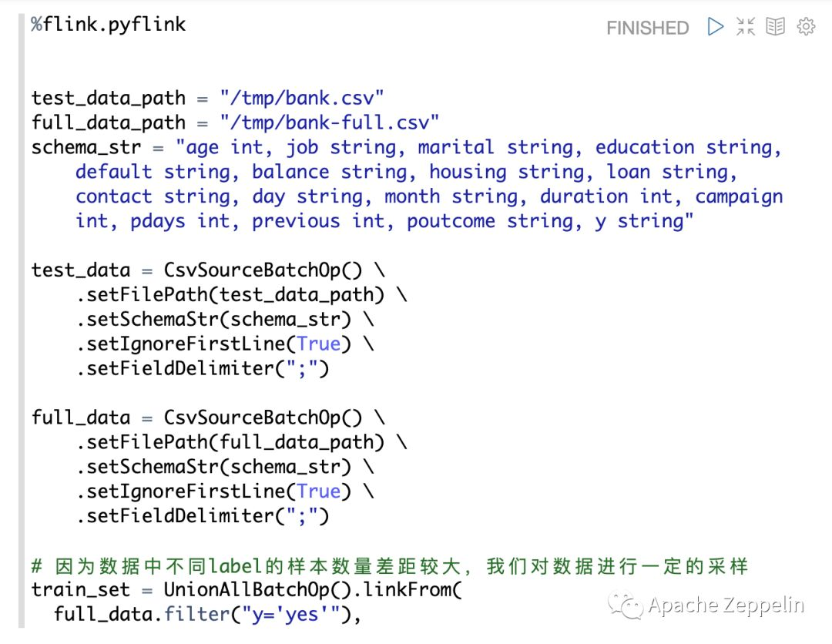Click .setFilePath(test_data_path) line
This screenshot has height=644, width=832.
click(241, 295)
